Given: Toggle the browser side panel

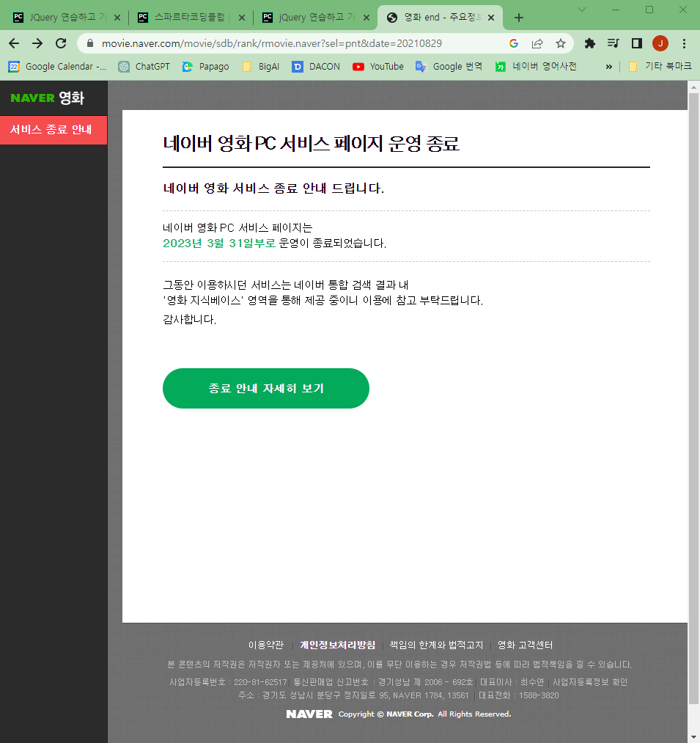Looking at the screenshot, I should pos(636,43).
